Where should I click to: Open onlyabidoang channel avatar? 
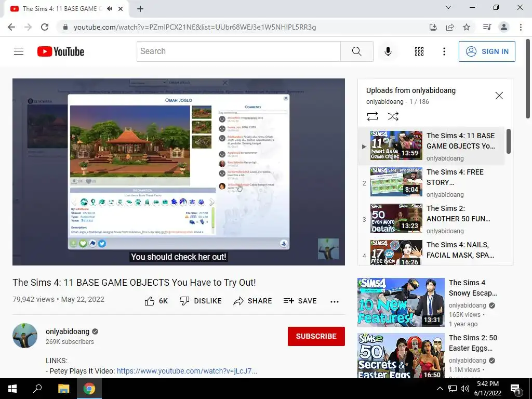[x=25, y=336]
